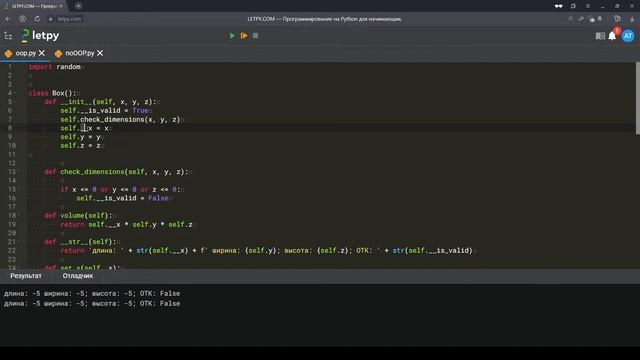The height and width of the screenshot is (360, 640).
Task: Click the letpy logo
Action: 40,36
